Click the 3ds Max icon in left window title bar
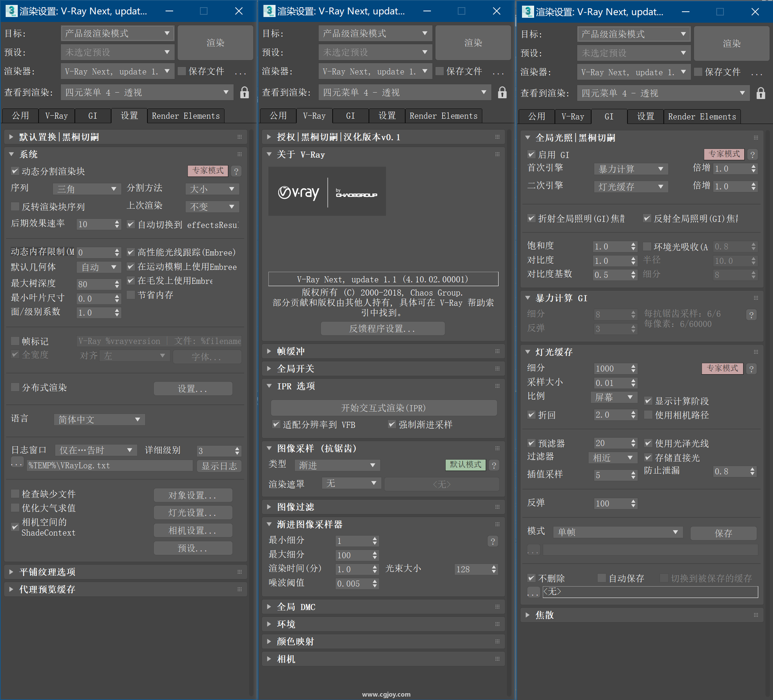This screenshot has width=773, height=700. 11,11
